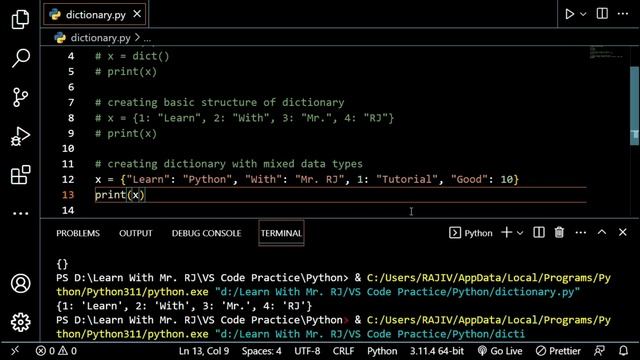Open remote window indicator in status bar
Screen dimensions: 640x360
15,351
